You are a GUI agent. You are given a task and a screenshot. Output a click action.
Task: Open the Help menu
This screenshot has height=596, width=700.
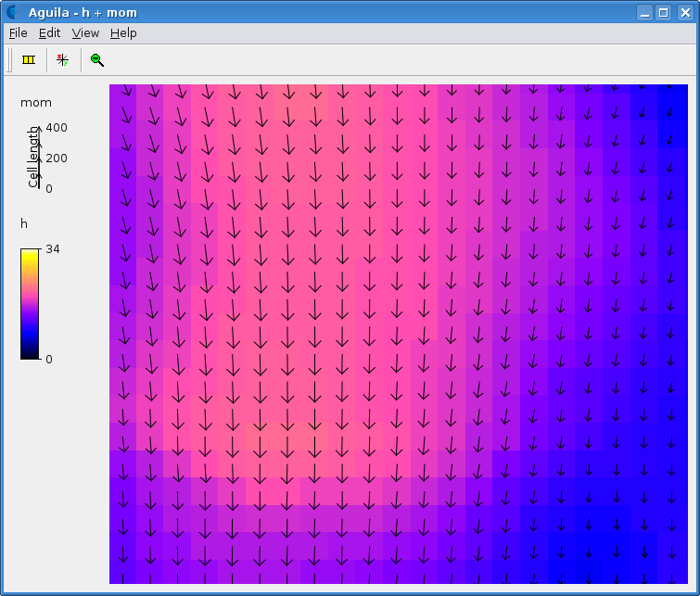pyautogui.click(x=123, y=33)
